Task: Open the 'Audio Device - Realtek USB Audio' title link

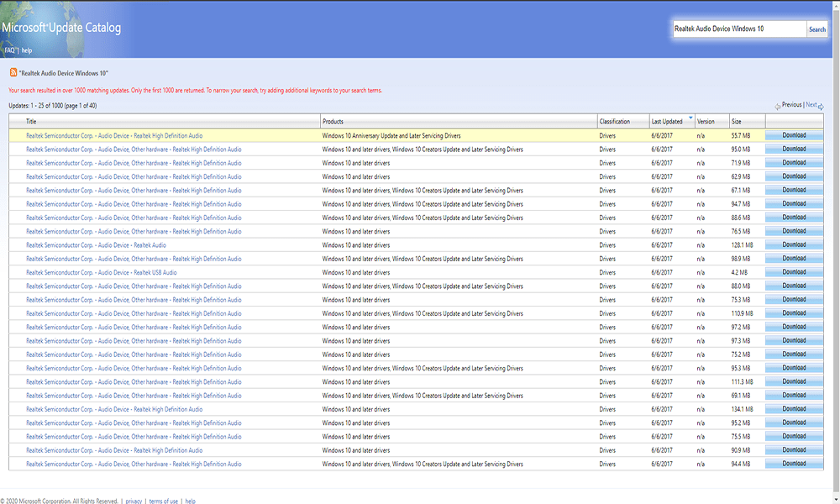Action: pos(102,273)
